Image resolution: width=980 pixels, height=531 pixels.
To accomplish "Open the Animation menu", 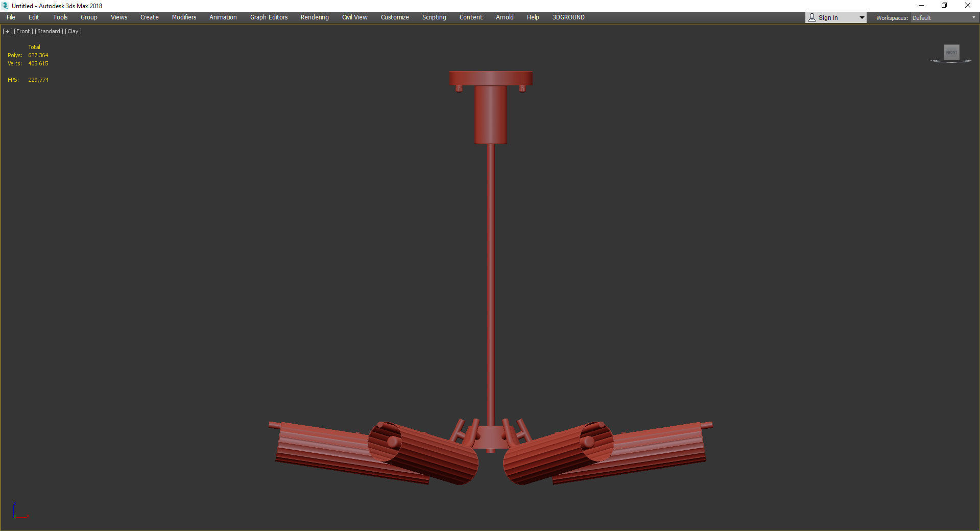I will pos(223,17).
